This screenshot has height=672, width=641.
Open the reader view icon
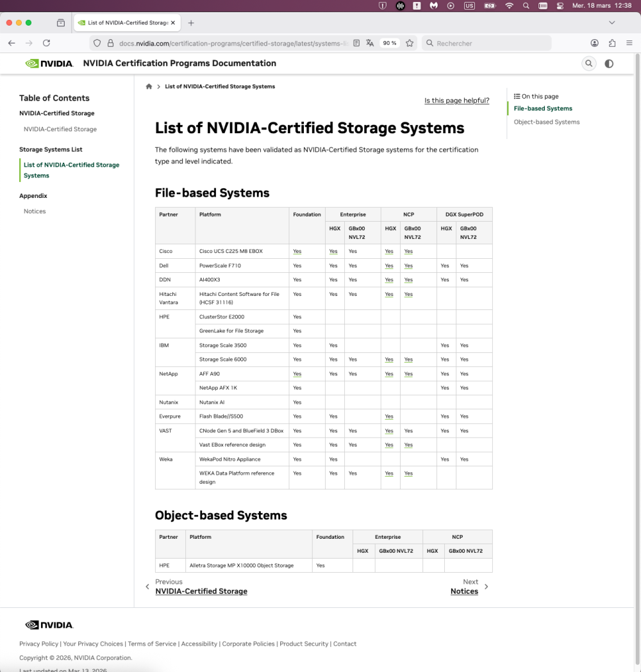[x=356, y=43]
